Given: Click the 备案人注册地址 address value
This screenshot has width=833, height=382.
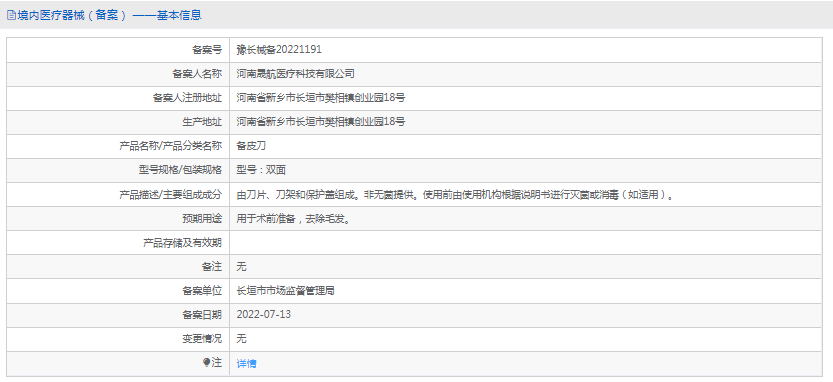Looking at the screenshot, I should click(321, 98).
